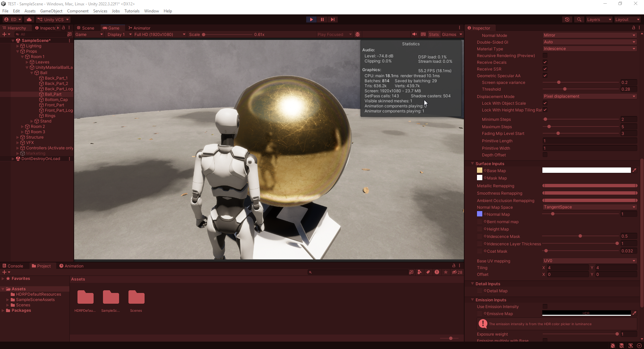Click the undo history icon near Layers
The image size is (644, 349).
coord(568,19)
